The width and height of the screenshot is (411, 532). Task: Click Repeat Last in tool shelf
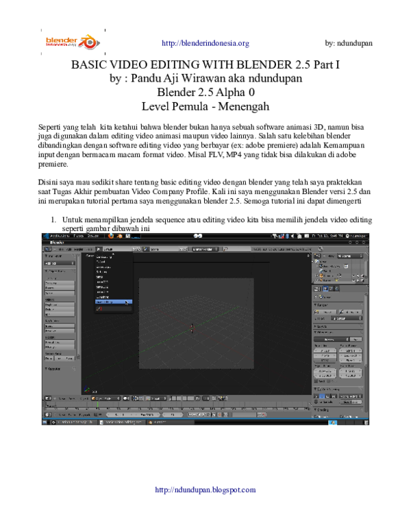pos(60,342)
